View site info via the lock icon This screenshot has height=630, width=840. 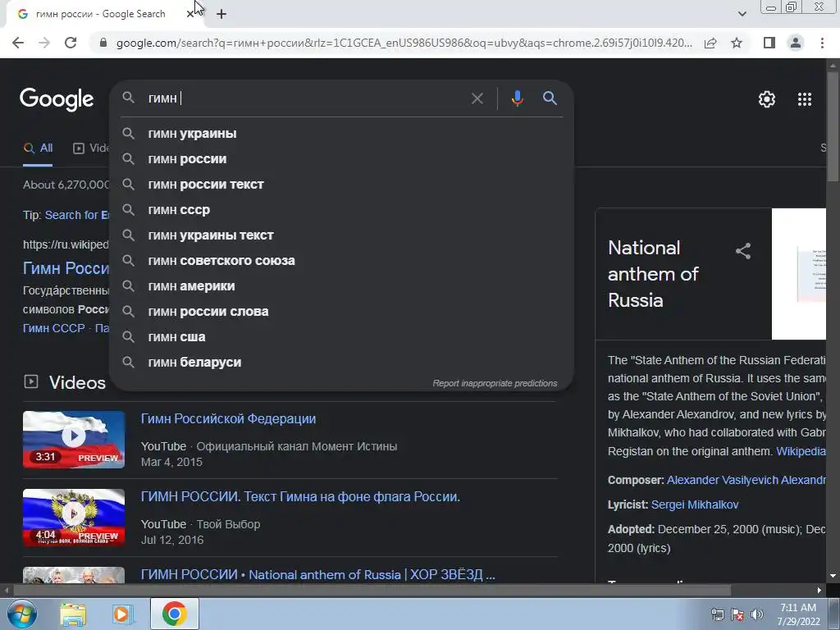pyautogui.click(x=103, y=43)
